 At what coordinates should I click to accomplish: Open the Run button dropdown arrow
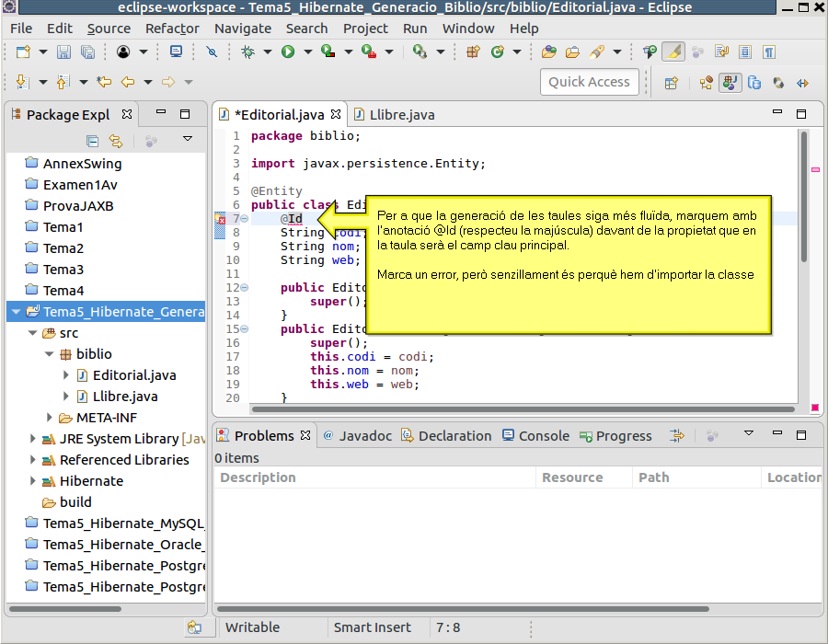tap(306, 52)
